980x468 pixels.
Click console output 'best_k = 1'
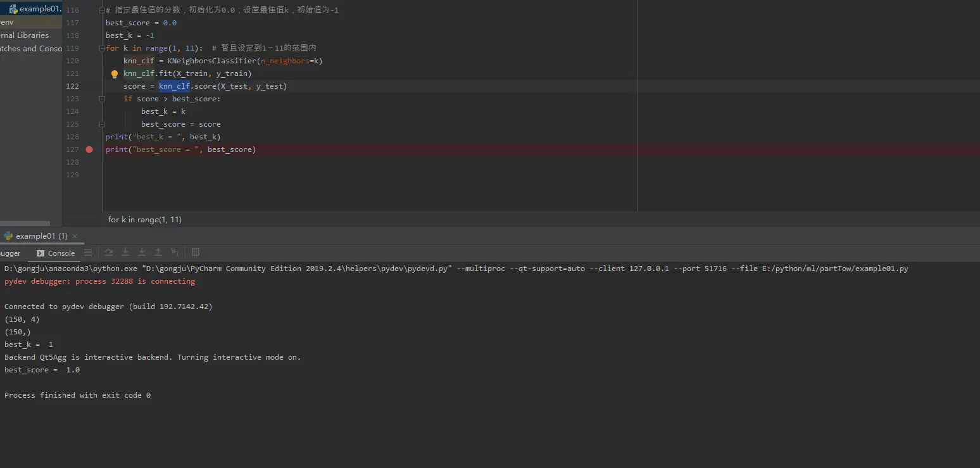point(29,345)
